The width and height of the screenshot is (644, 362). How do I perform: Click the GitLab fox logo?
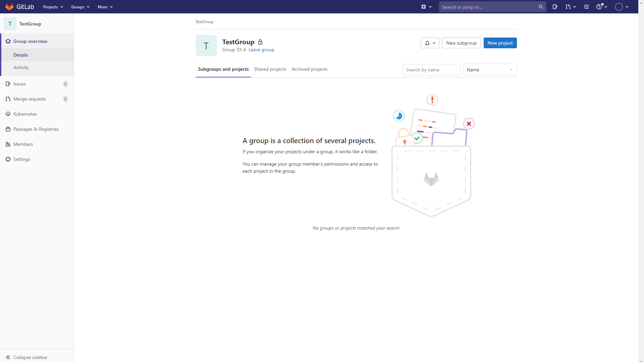pyautogui.click(x=9, y=7)
